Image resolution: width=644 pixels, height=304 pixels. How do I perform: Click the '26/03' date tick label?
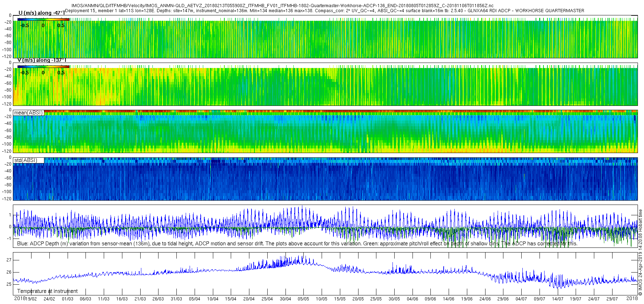point(158,299)
